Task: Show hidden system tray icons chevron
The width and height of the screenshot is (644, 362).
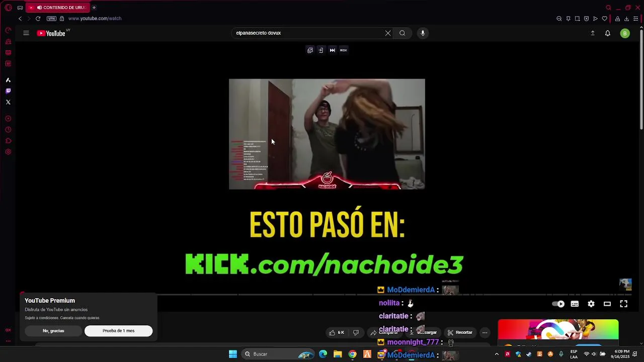Action: 497,354
